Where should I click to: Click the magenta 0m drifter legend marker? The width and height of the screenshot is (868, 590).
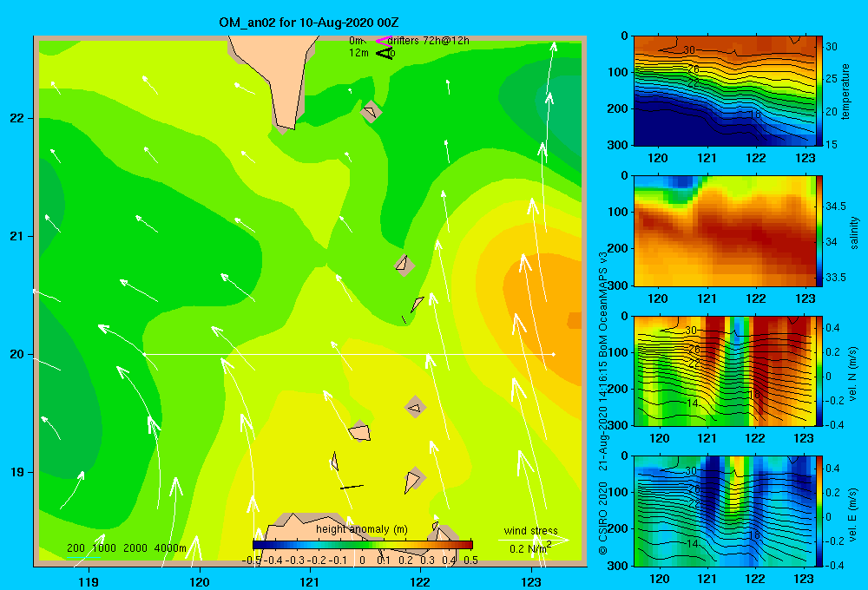click(383, 41)
